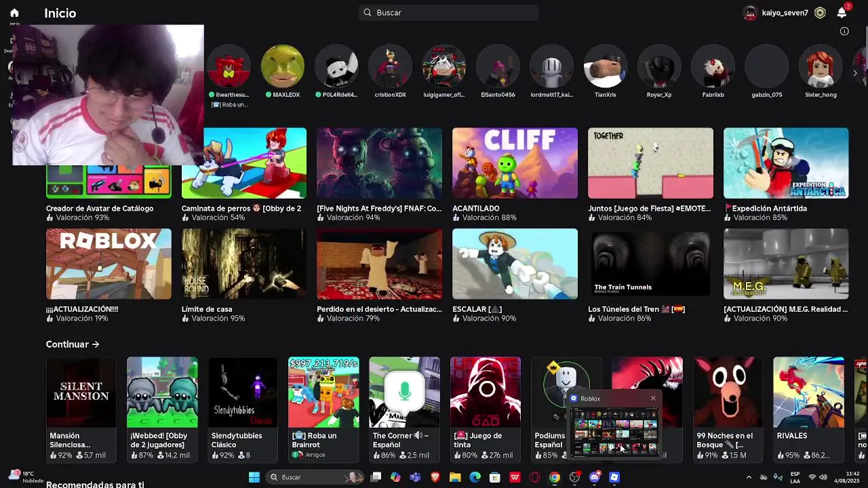The height and width of the screenshot is (488, 868).
Task: Open Task View on the taskbar
Action: (376, 477)
